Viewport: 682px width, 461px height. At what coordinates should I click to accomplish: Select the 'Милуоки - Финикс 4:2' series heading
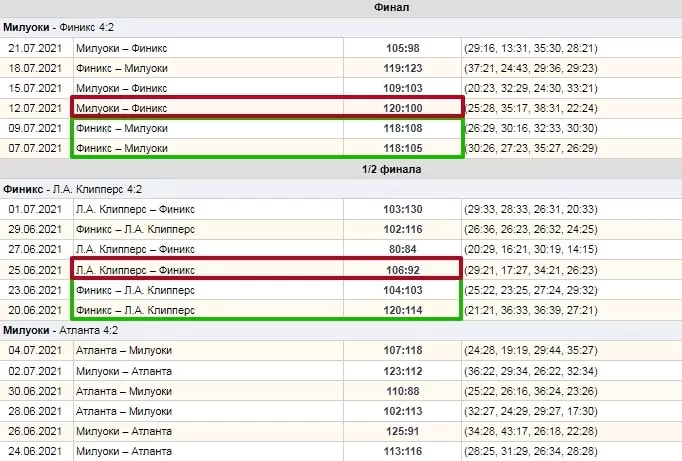(x=58, y=27)
